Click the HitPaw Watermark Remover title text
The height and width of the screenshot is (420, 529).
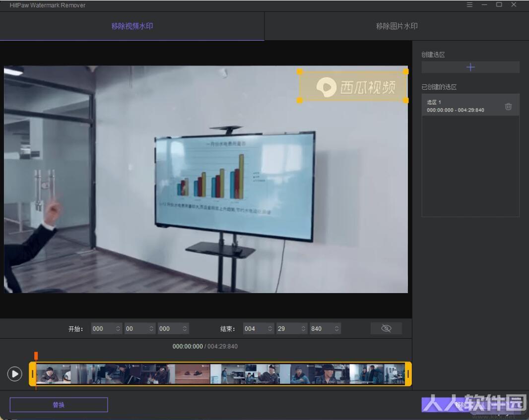(x=48, y=5)
